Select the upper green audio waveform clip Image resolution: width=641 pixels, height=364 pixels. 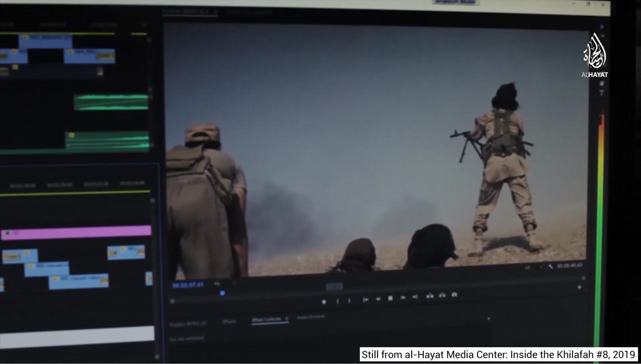pos(111,102)
